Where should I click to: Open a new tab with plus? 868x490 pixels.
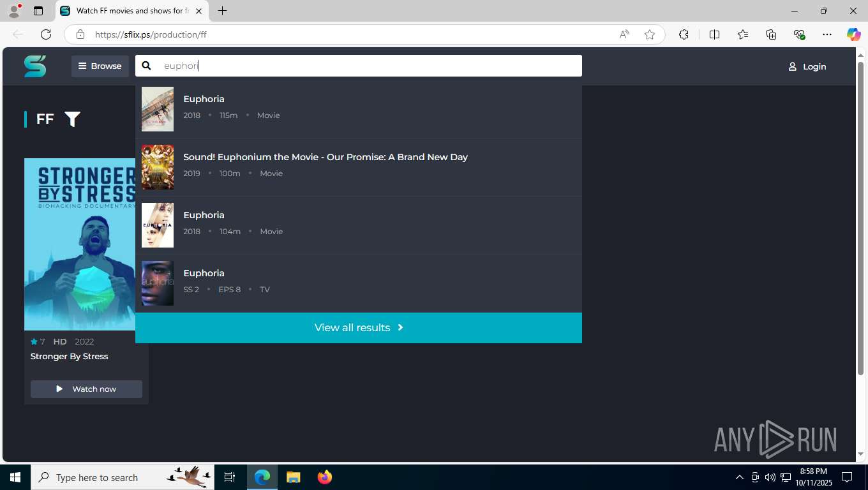point(222,11)
